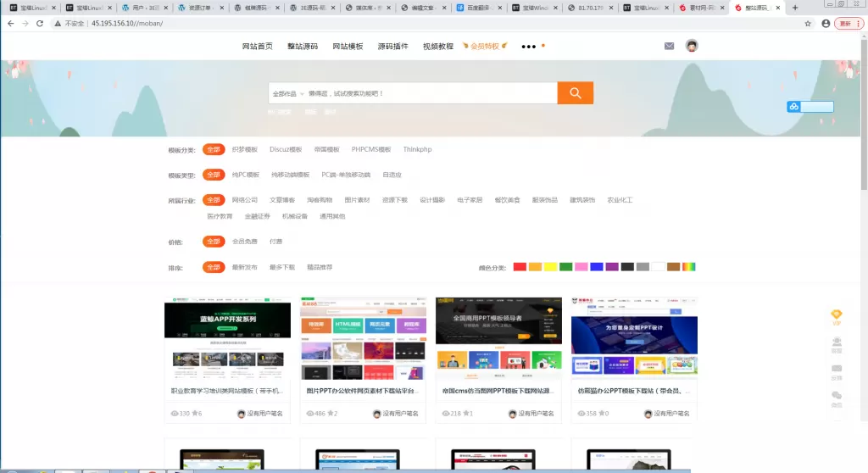
Task: Choose the 纯PC模板 template type
Action: (246, 175)
